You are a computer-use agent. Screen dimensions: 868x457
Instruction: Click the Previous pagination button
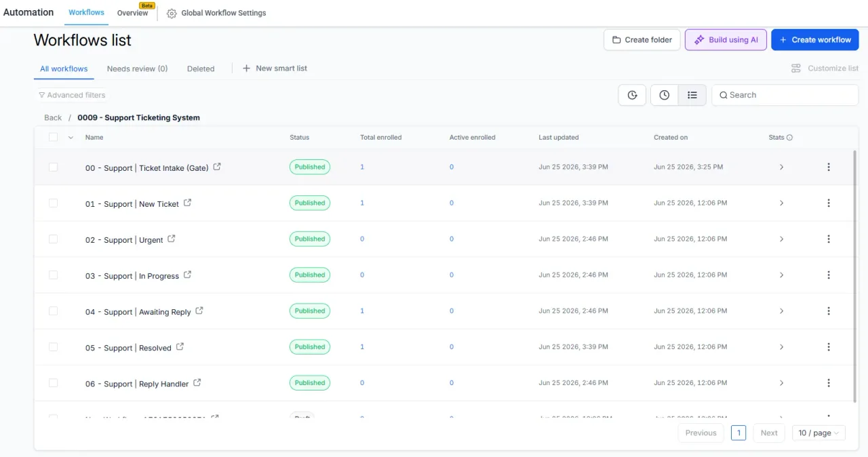tap(701, 433)
